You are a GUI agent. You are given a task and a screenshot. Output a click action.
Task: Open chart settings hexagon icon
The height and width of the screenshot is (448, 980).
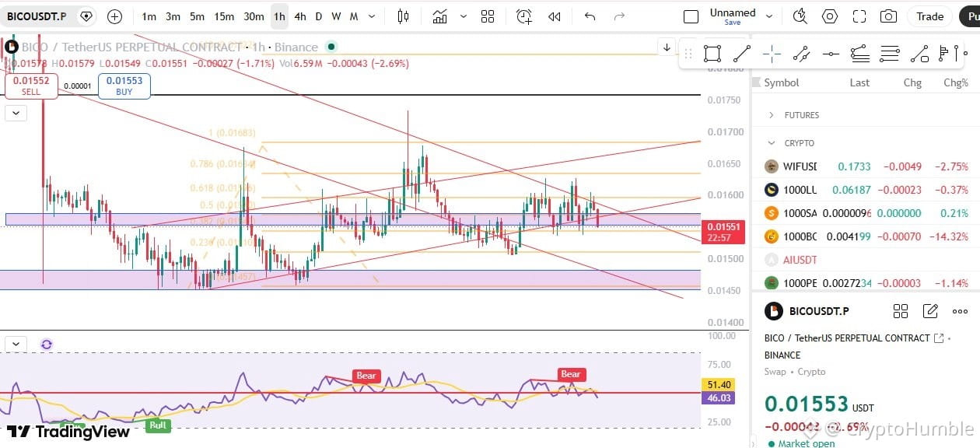point(830,16)
